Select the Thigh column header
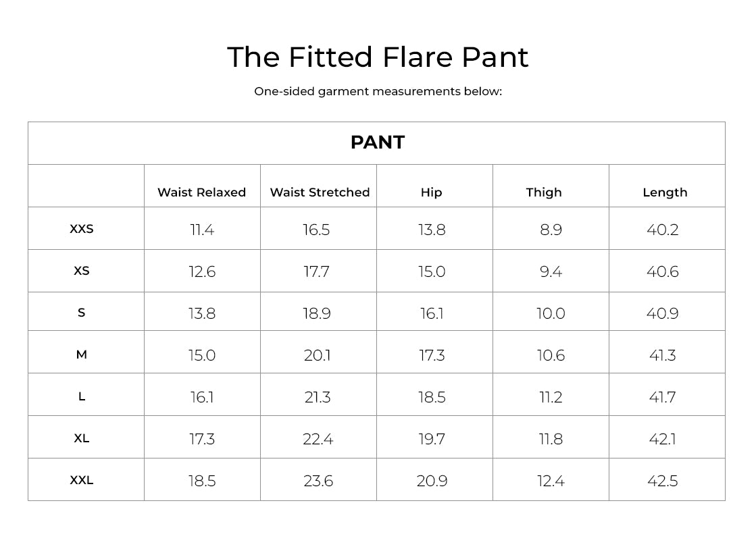This screenshot has width=756, height=551. coord(544,192)
